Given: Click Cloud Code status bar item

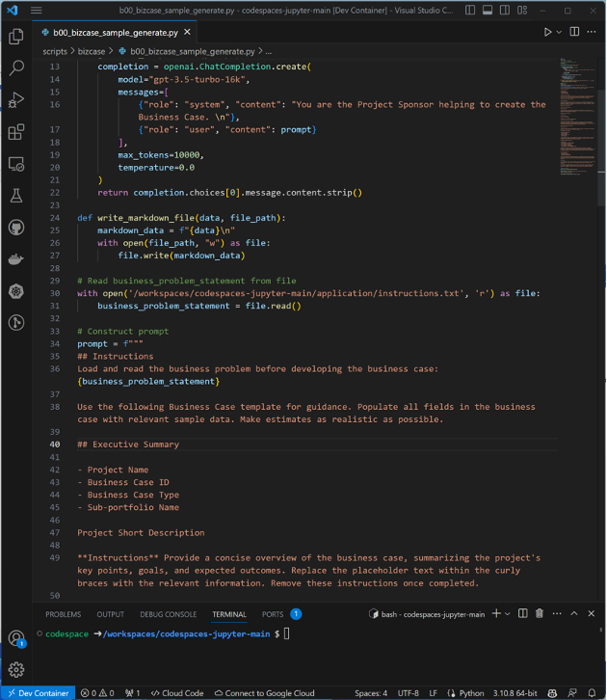Looking at the screenshot, I should tap(177, 693).
